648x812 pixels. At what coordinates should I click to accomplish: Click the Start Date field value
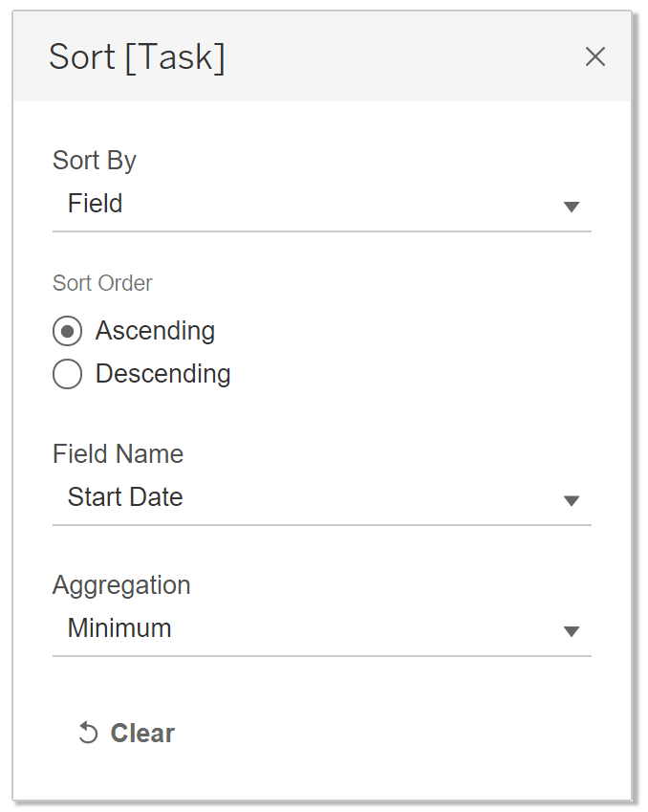pos(125,496)
